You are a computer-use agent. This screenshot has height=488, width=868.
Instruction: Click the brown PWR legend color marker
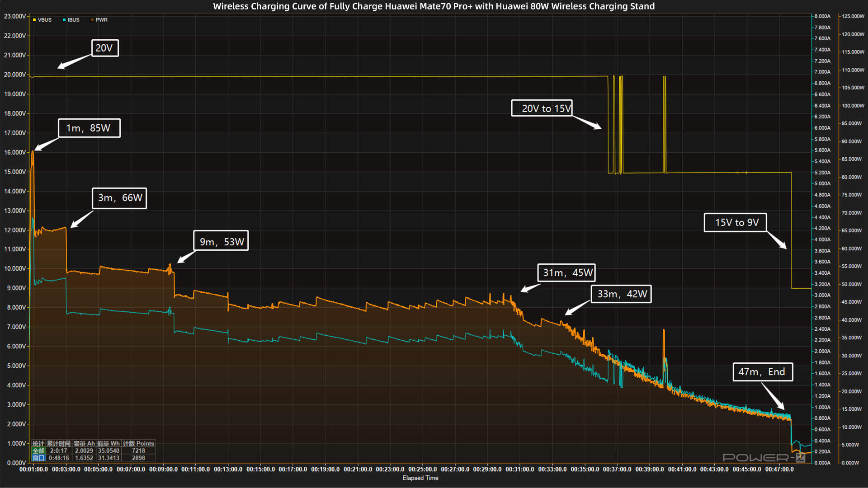92,20
